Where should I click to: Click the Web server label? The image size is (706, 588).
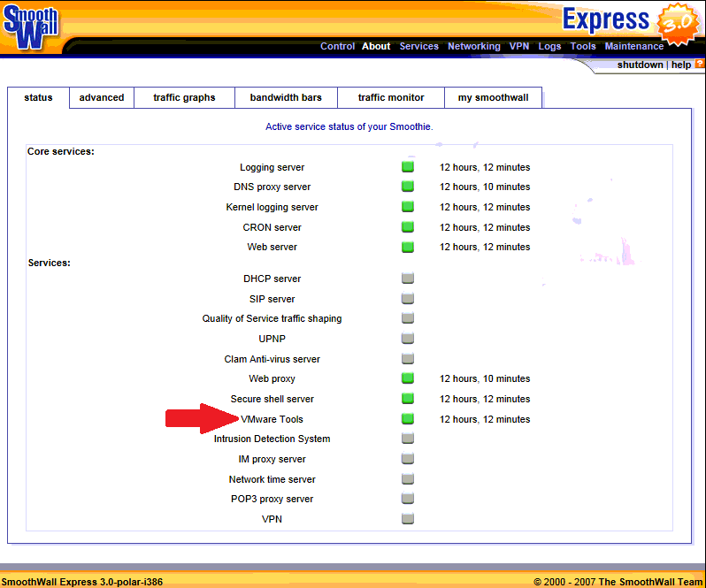pyautogui.click(x=272, y=247)
